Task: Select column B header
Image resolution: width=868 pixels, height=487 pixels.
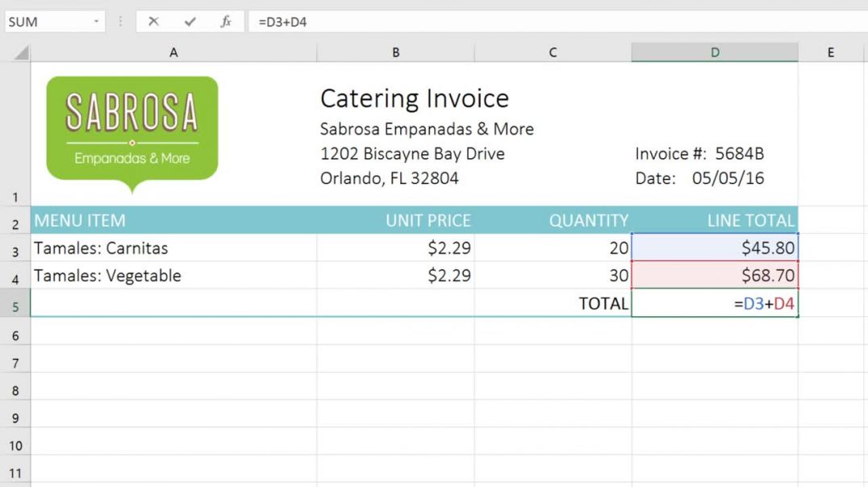Action: coord(395,52)
